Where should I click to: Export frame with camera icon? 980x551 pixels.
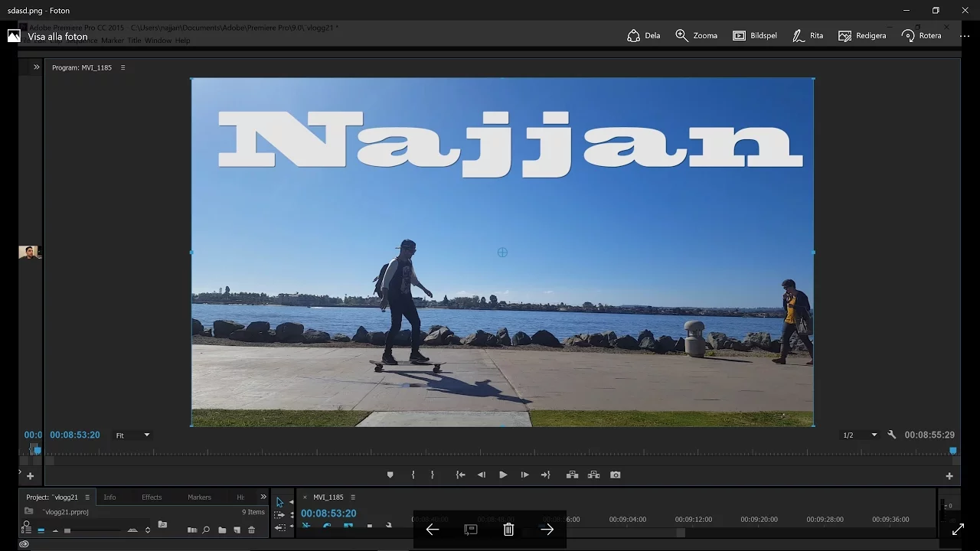click(x=616, y=475)
